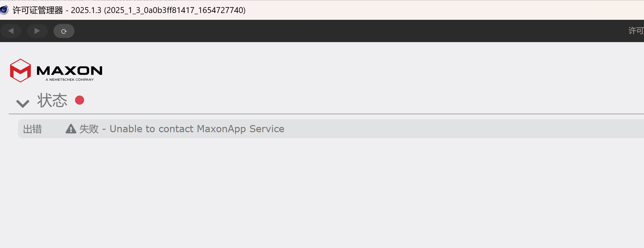Click the red status indicator dot
644x248 pixels.
80,100
